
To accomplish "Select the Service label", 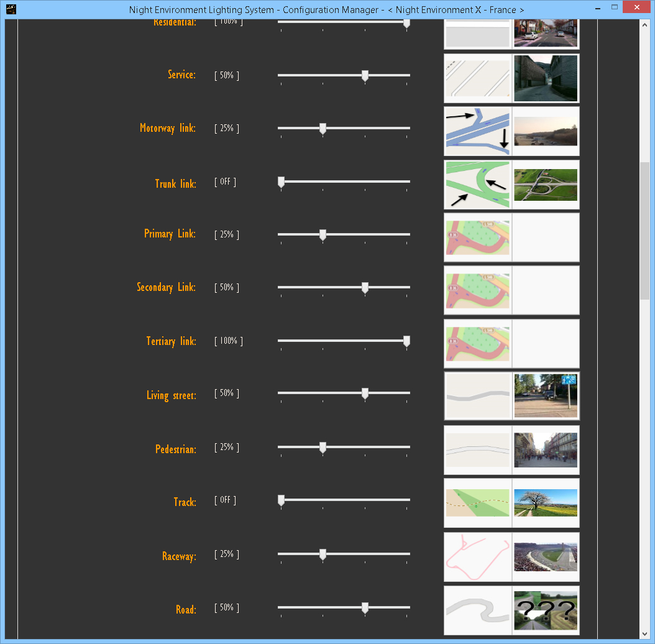I will click(x=181, y=75).
